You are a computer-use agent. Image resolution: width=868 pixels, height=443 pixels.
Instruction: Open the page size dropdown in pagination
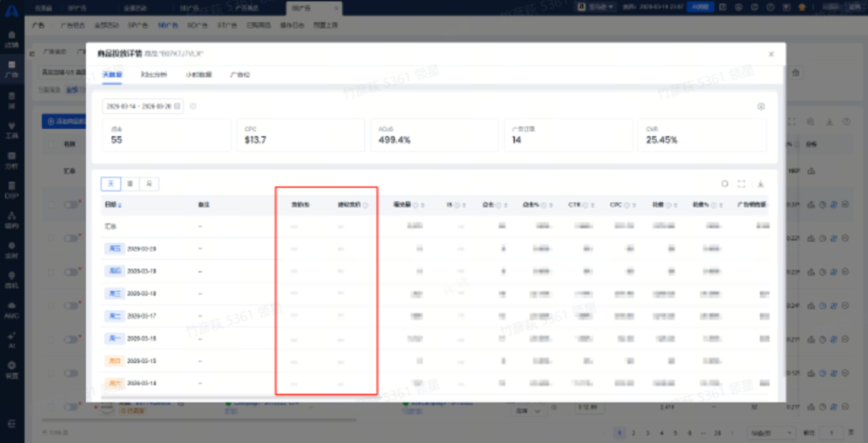pyautogui.click(x=772, y=433)
